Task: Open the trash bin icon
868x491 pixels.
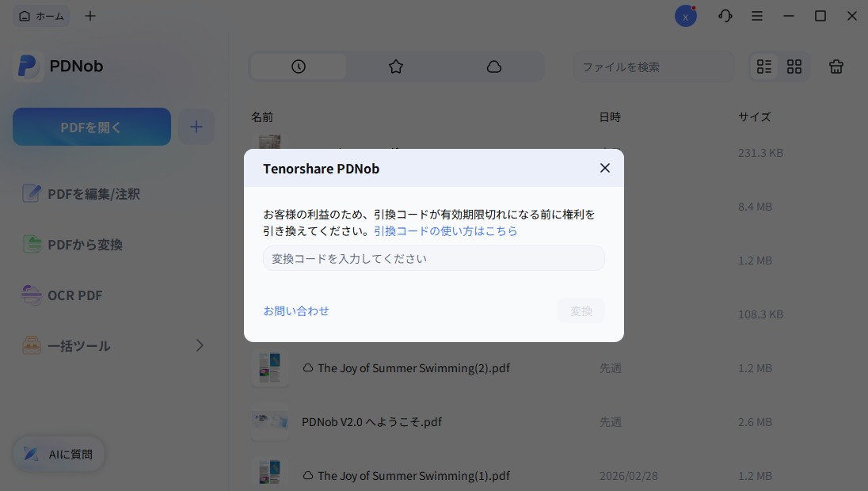Action: (x=836, y=67)
